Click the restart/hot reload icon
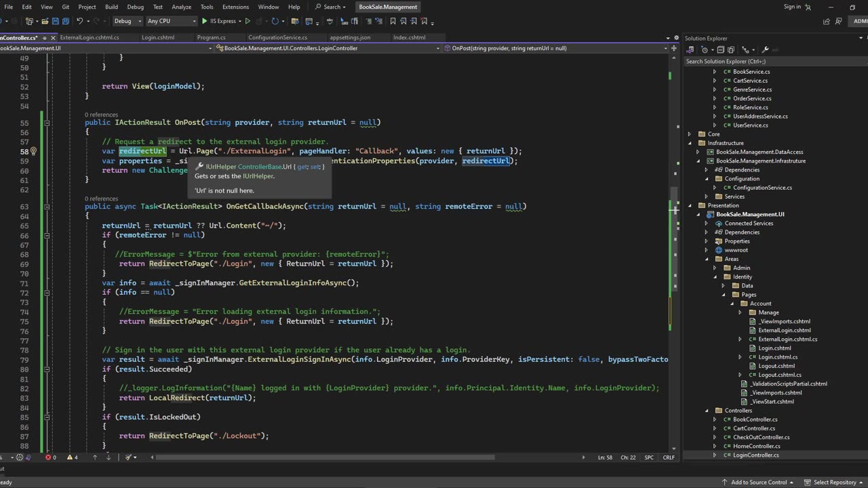Viewport: 868px width, 488px height. pyautogui.click(x=275, y=21)
